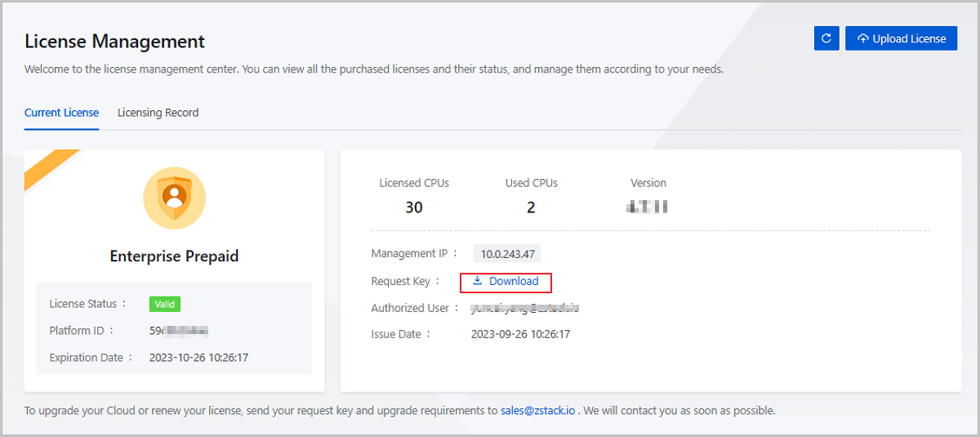Viewport: 980px width, 437px height.
Task: Open the Licensing Record tab
Action: [x=158, y=113]
